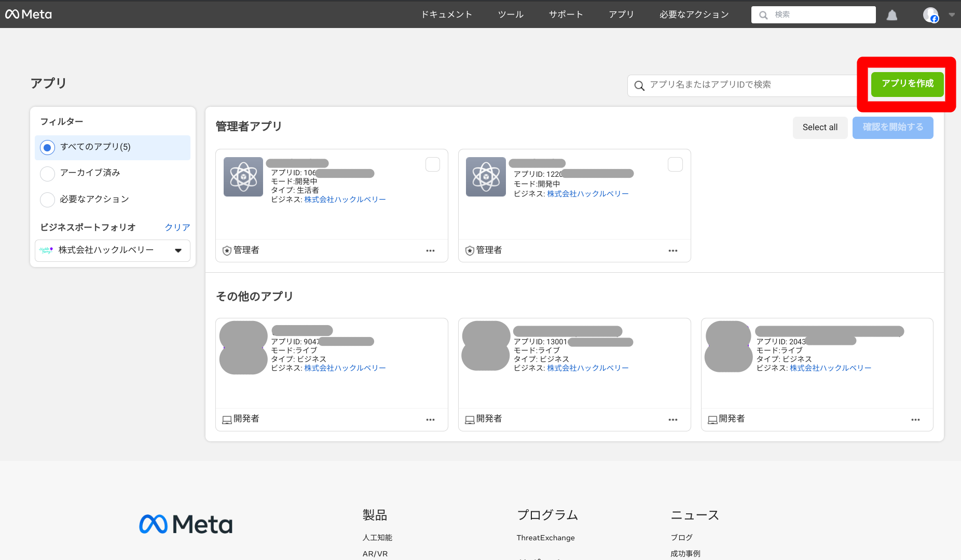The width and height of the screenshot is (961, 560).
Task: Open the ツール menu
Action: (x=511, y=15)
